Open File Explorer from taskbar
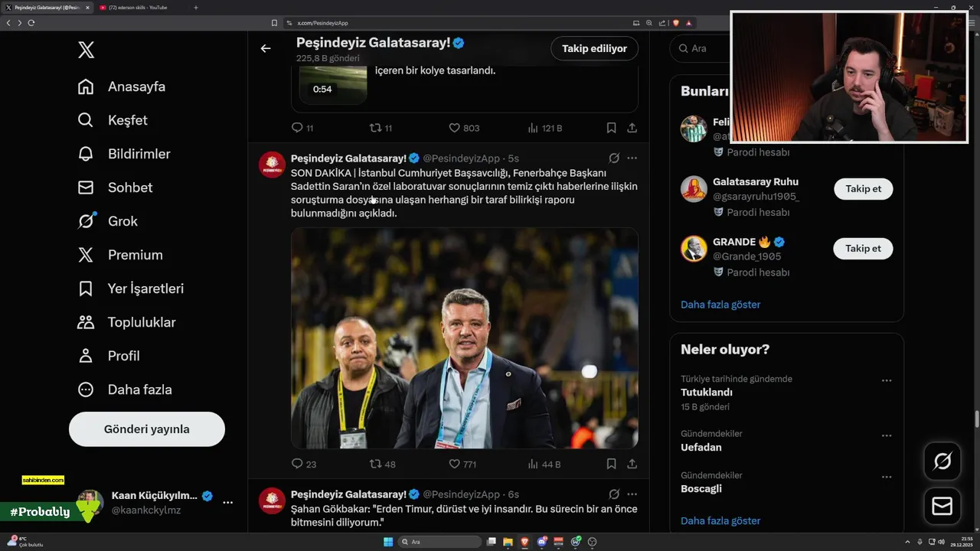980x551 pixels. pyautogui.click(x=508, y=542)
